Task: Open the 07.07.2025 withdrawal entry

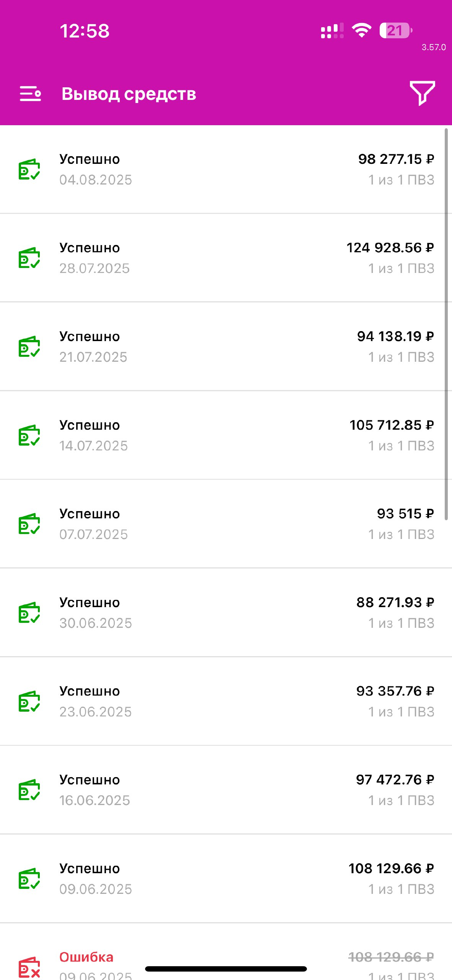Action: pyautogui.click(x=226, y=524)
